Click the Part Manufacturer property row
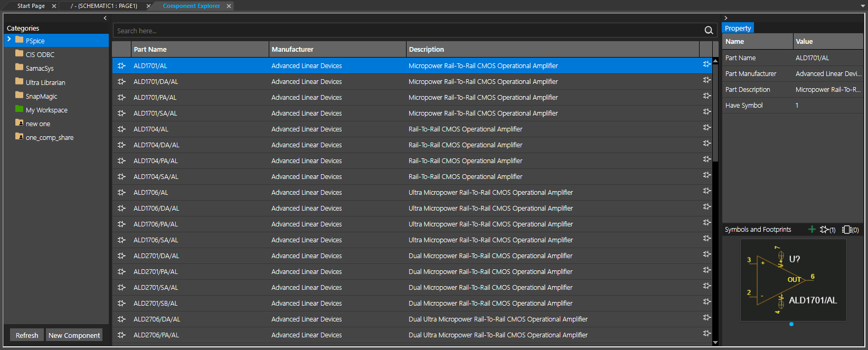The height and width of the screenshot is (350, 868). (x=792, y=73)
